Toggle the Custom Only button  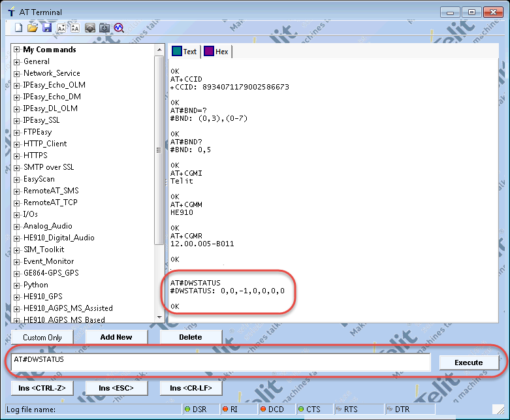pyautogui.click(x=43, y=337)
